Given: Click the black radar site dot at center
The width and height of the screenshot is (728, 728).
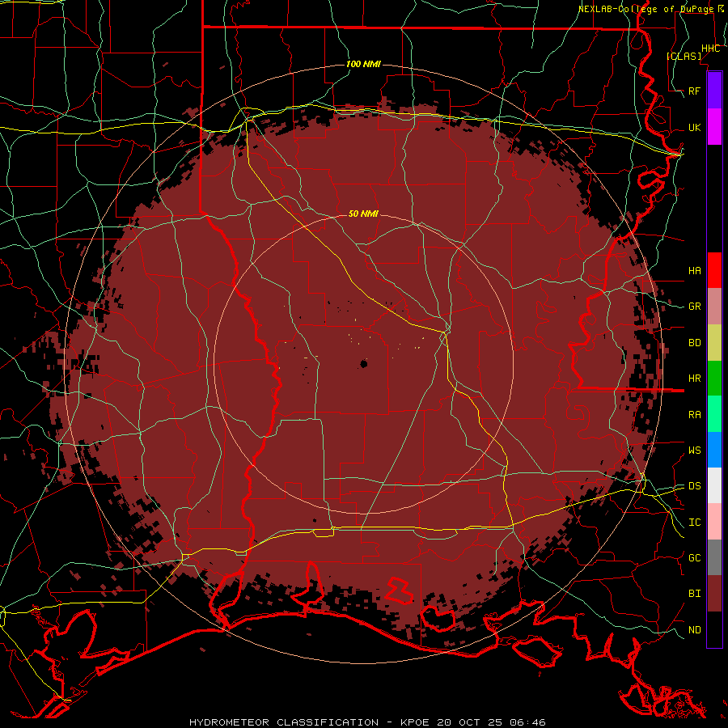Looking at the screenshot, I should (363, 364).
